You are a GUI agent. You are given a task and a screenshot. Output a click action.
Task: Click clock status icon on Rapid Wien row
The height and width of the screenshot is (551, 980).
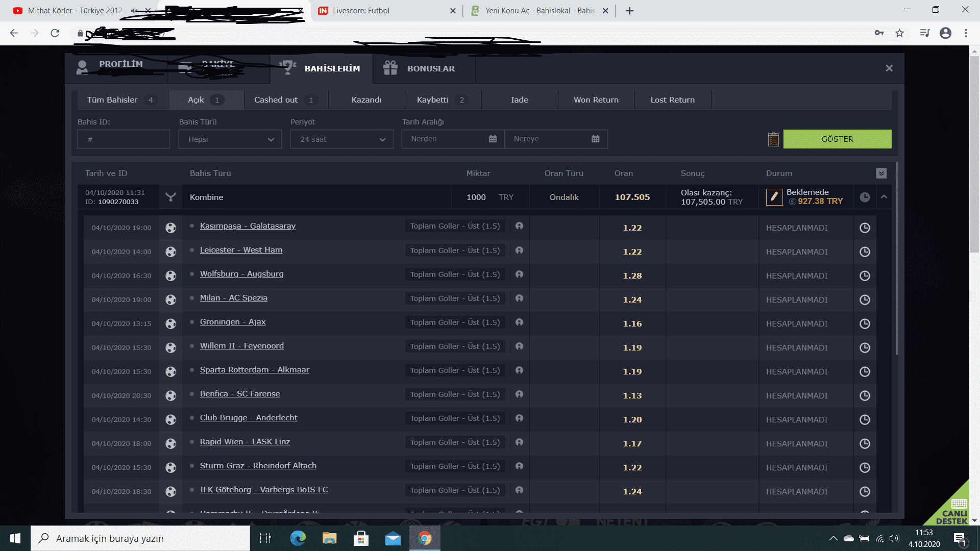(865, 443)
